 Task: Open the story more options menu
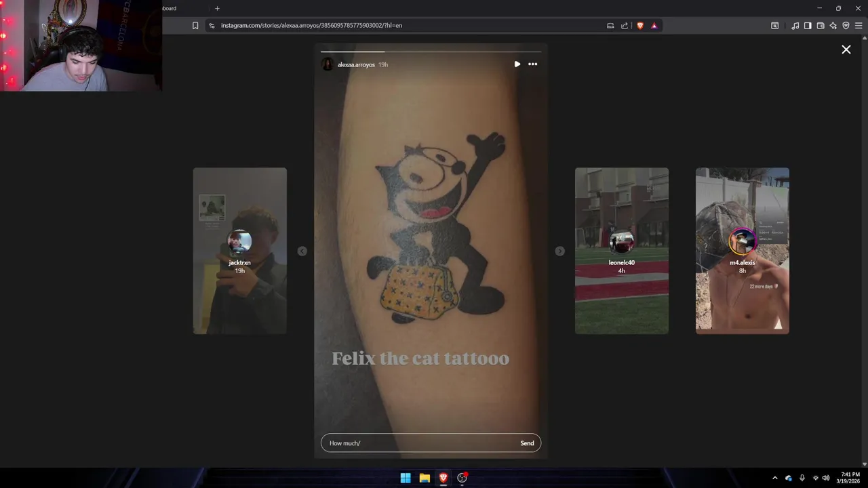point(533,64)
